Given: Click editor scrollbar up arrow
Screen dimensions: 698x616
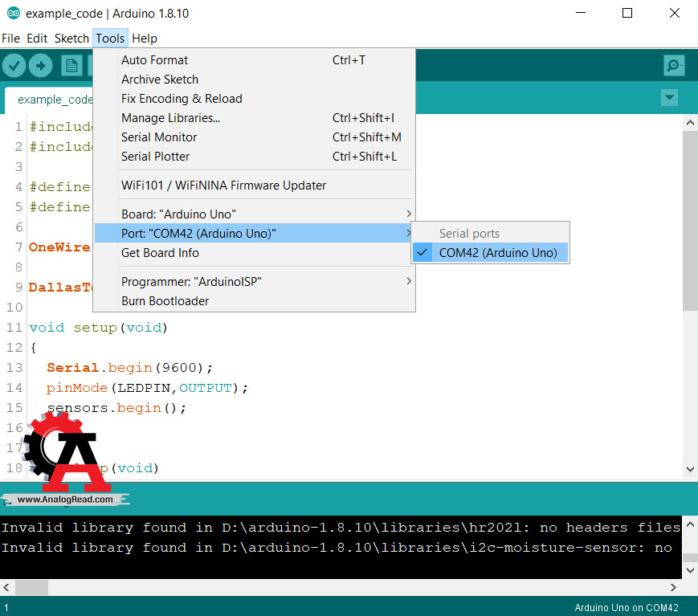Looking at the screenshot, I should (x=690, y=122).
